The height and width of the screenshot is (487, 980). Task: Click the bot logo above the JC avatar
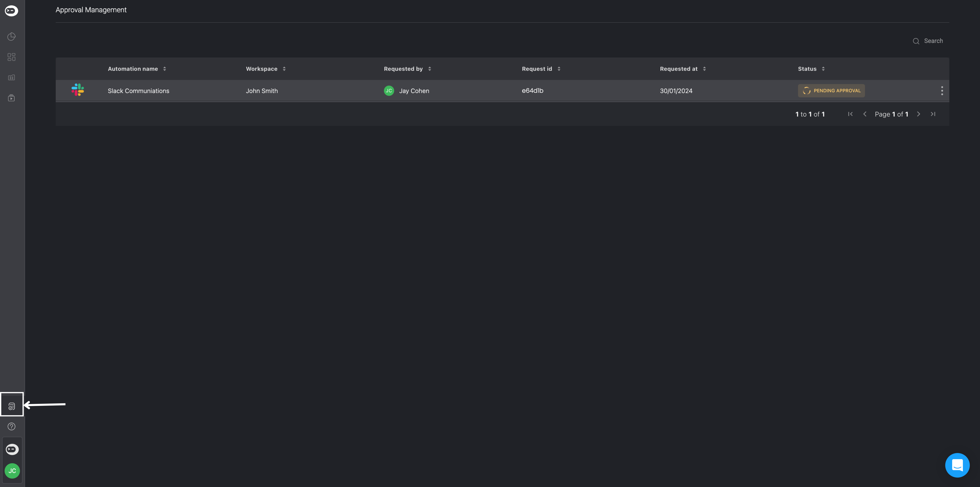(12, 449)
